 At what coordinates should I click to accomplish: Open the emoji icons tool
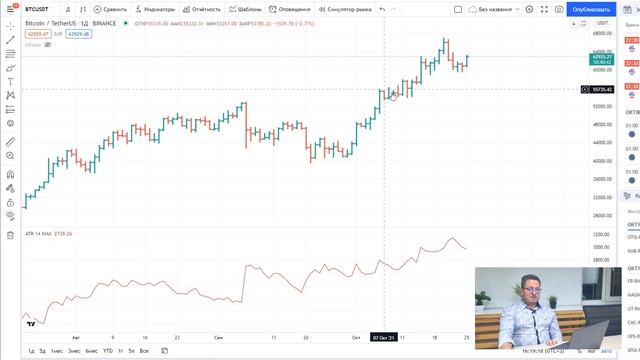click(11, 123)
